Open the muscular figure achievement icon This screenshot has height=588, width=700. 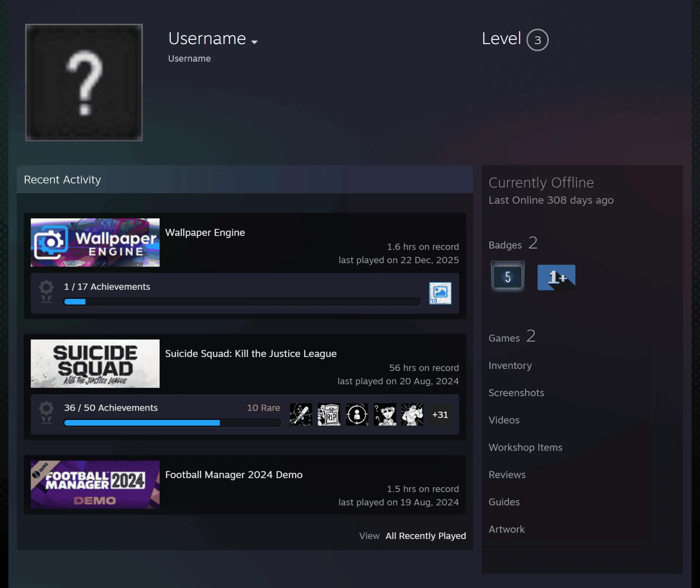(412, 414)
